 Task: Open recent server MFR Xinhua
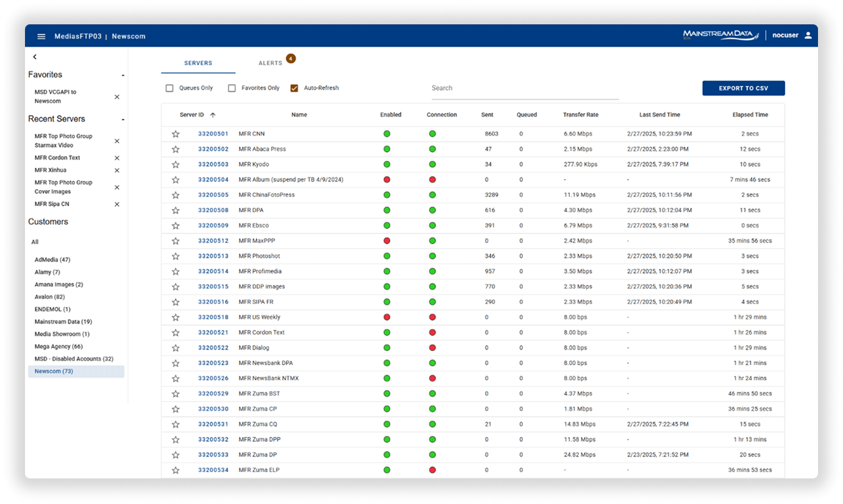(x=51, y=170)
